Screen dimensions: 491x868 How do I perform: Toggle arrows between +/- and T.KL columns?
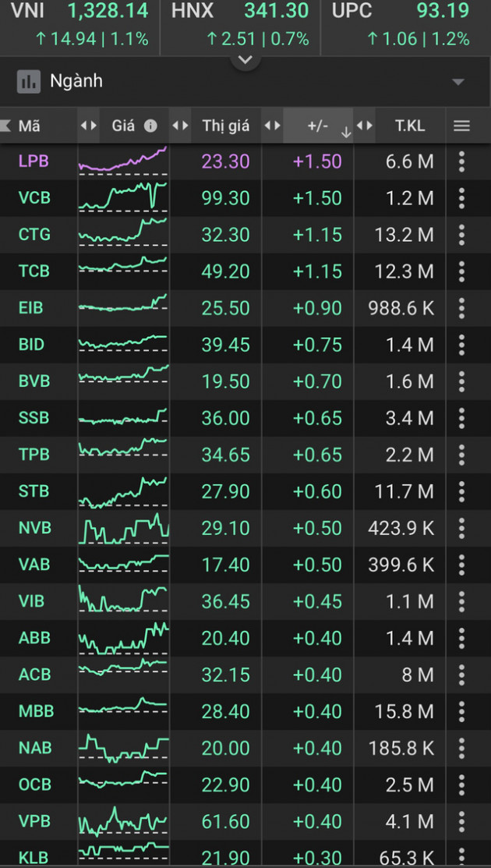coord(365,126)
